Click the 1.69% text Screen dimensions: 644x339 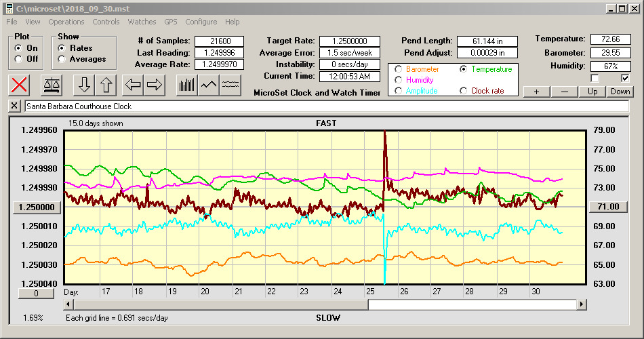point(33,317)
